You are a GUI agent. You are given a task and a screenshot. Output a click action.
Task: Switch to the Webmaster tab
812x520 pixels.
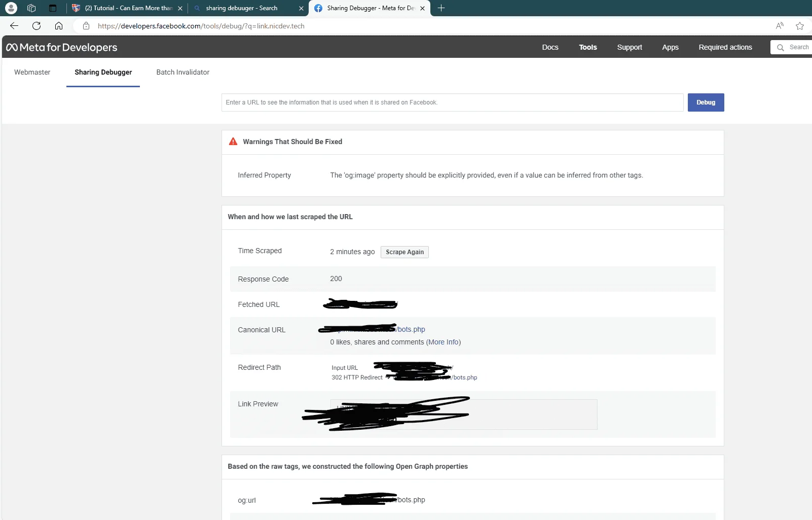(x=32, y=72)
